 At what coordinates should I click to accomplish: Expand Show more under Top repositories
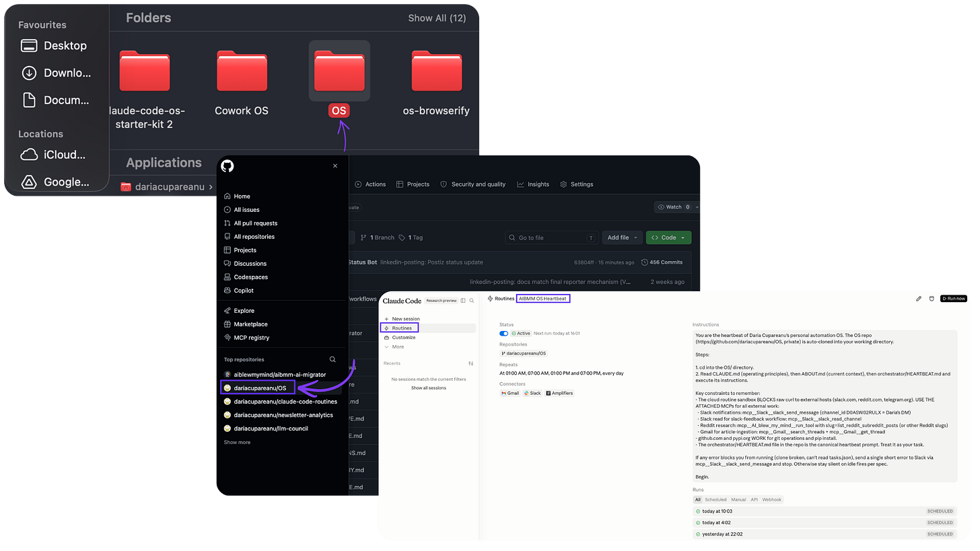pyautogui.click(x=237, y=442)
